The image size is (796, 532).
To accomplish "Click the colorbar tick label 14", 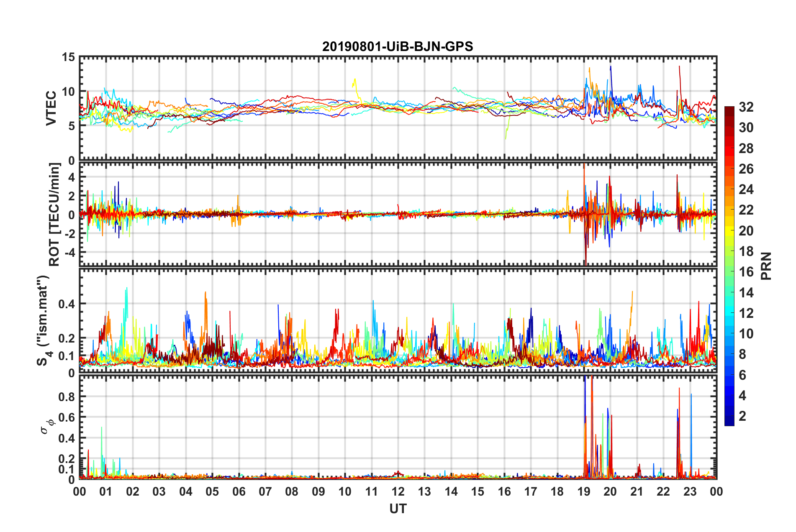I will pyautogui.click(x=746, y=292).
